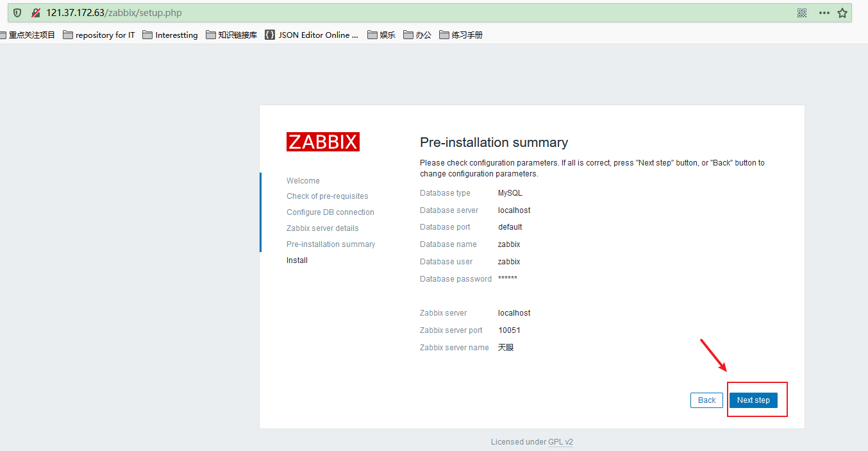The image size is (868, 451).
Task: Open the QR code generator icon
Action: pyautogui.click(x=802, y=12)
